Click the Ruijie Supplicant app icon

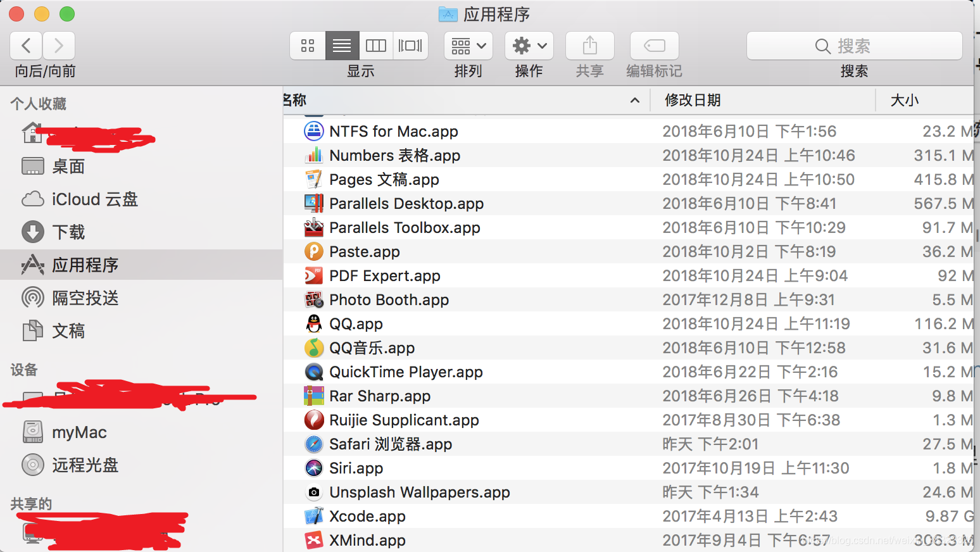tap(314, 420)
